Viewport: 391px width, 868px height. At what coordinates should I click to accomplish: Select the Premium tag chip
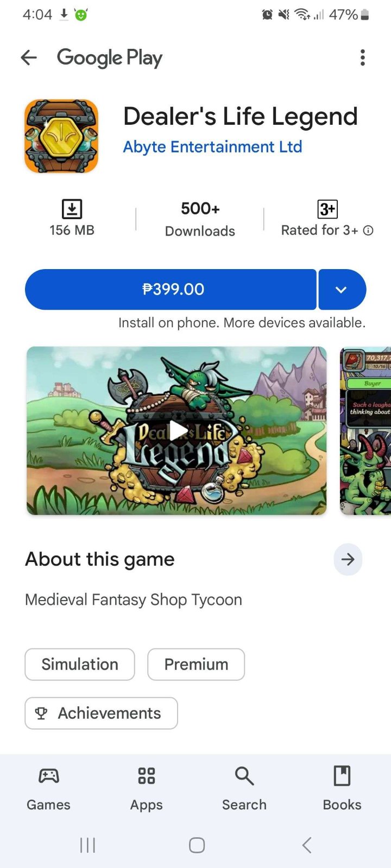(196, 665)
